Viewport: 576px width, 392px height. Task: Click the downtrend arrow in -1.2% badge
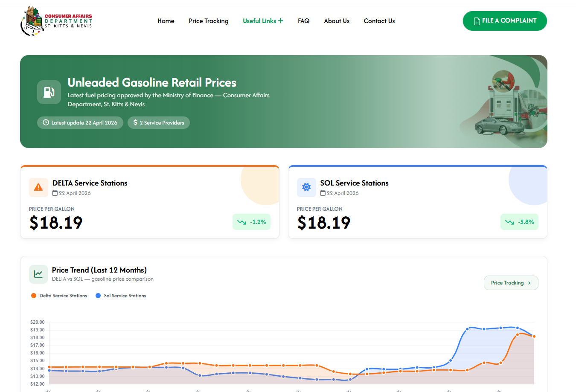click(241, 222)
